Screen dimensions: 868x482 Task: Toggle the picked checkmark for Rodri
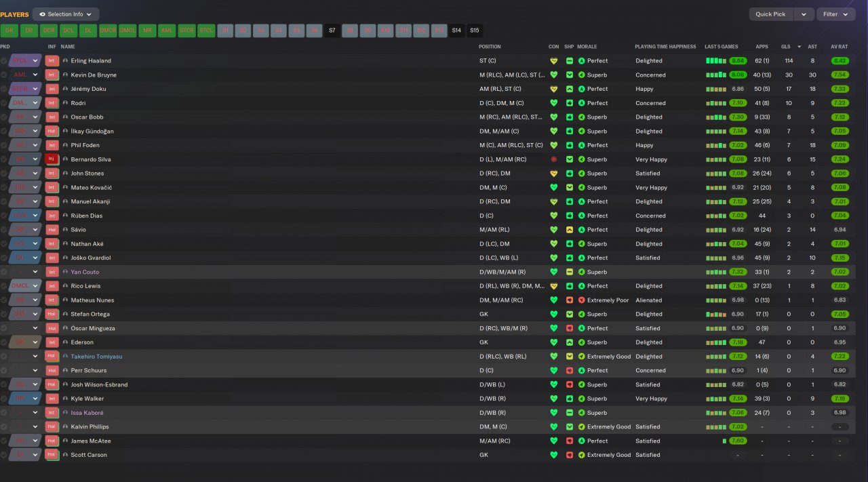[x=4, y=103]
